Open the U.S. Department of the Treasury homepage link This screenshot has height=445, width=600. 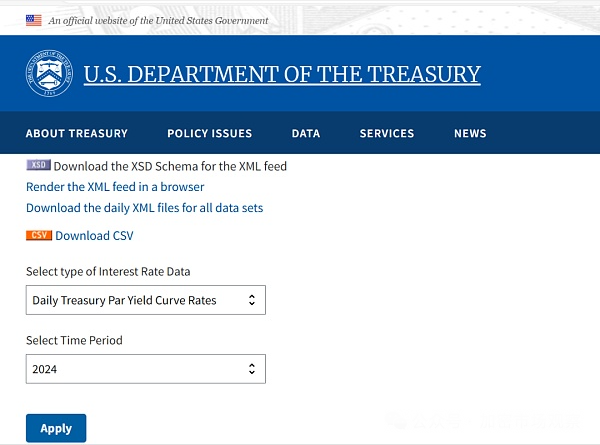coord(282,74)
